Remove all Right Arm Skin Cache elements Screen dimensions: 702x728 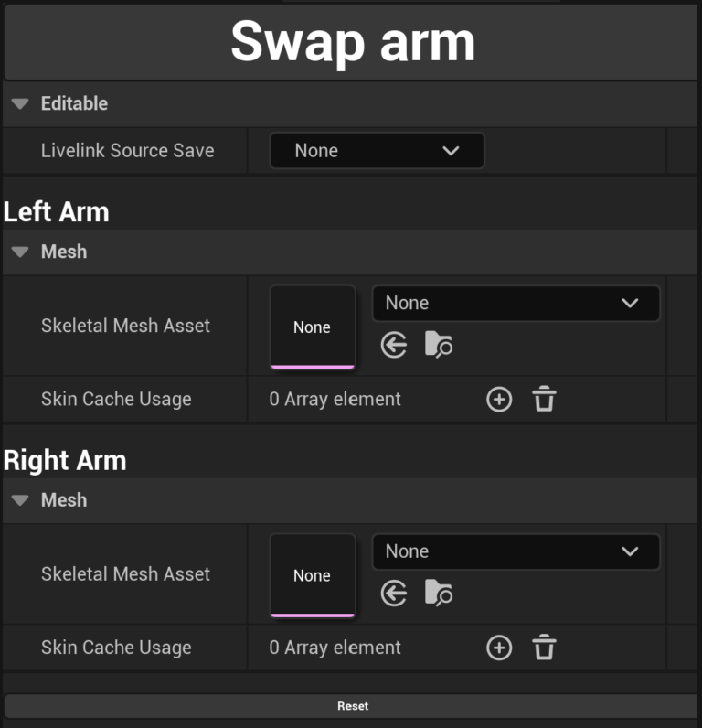tap(544, 648)
